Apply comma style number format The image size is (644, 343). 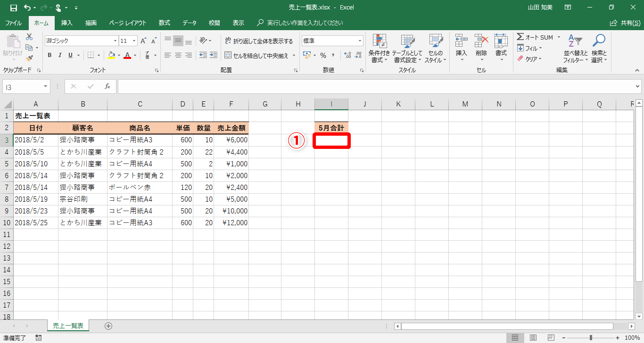334,55
